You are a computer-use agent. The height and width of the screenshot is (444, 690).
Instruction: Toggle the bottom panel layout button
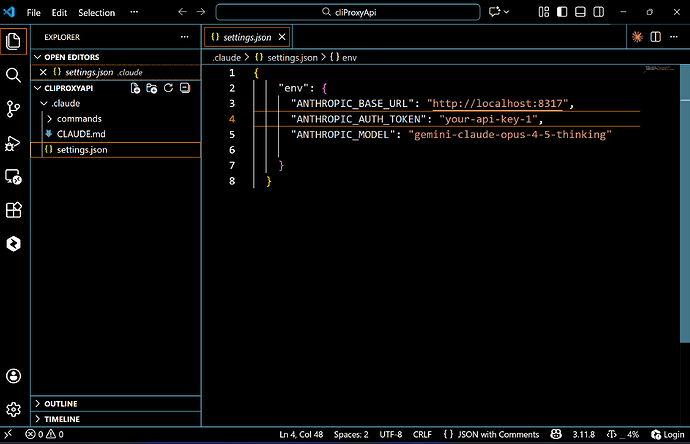(x=580, y=12)
